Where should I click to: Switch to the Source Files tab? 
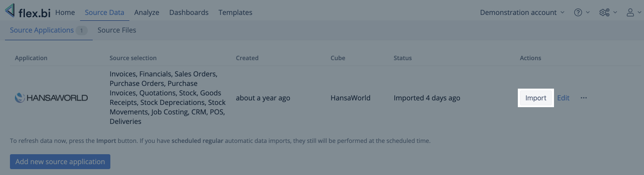click(117, 30)
